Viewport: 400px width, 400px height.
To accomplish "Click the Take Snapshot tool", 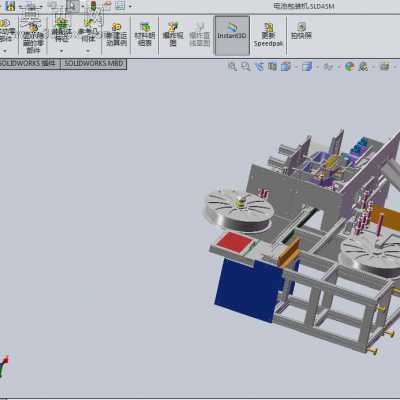I will coord(301,31).
